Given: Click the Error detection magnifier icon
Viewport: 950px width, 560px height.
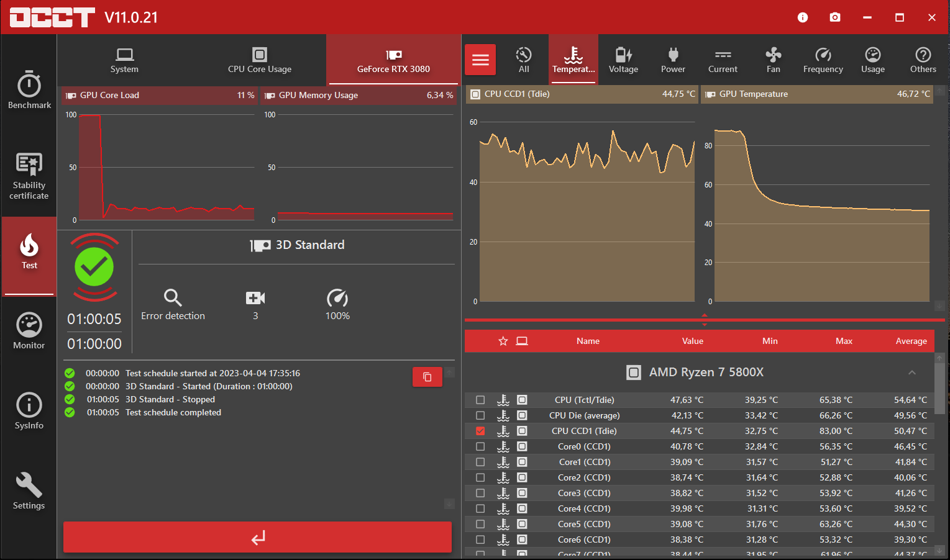Looking at the screenshot, I should coord(173,298).
